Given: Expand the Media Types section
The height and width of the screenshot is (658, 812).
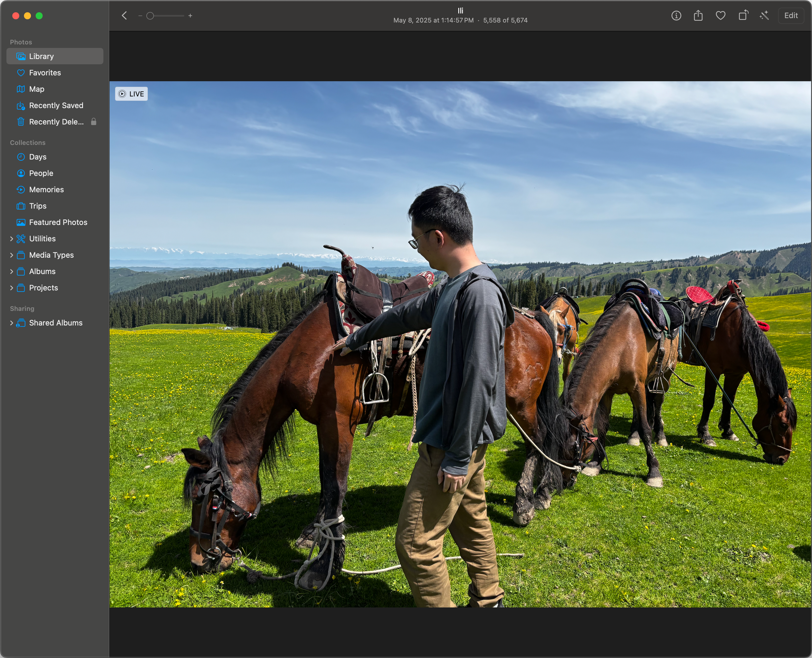Looking at the screenshot, I should pos(11,255).
